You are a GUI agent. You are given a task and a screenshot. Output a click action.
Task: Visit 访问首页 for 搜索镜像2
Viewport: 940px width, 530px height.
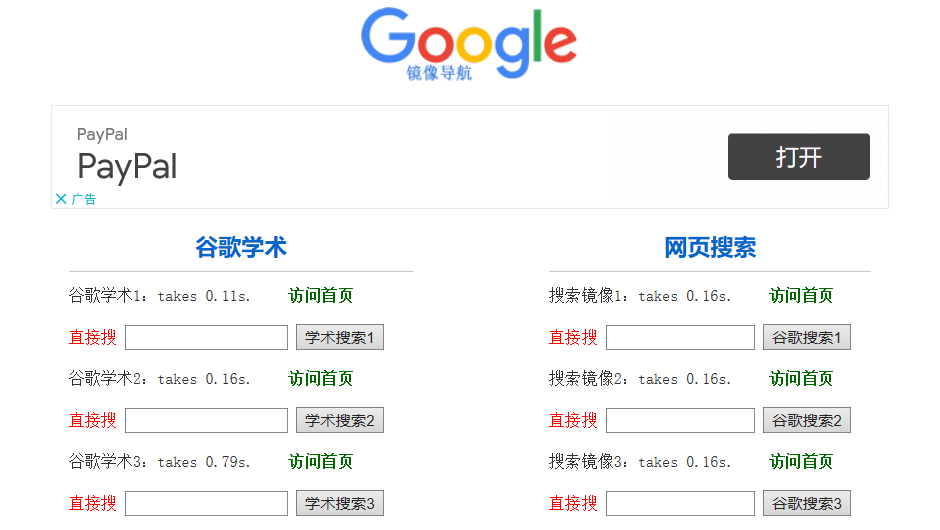click(x=800, y=379)
